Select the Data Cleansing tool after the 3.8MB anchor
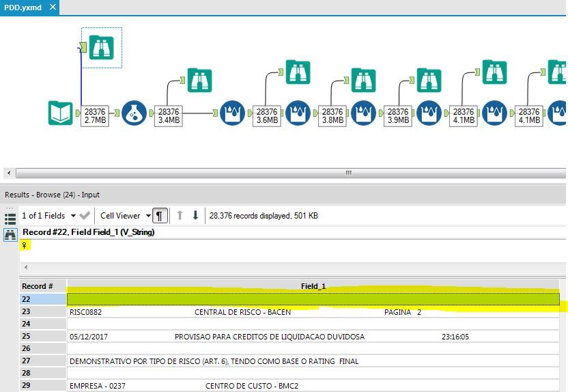Screen dimensions: 568x392 [363, 113]
